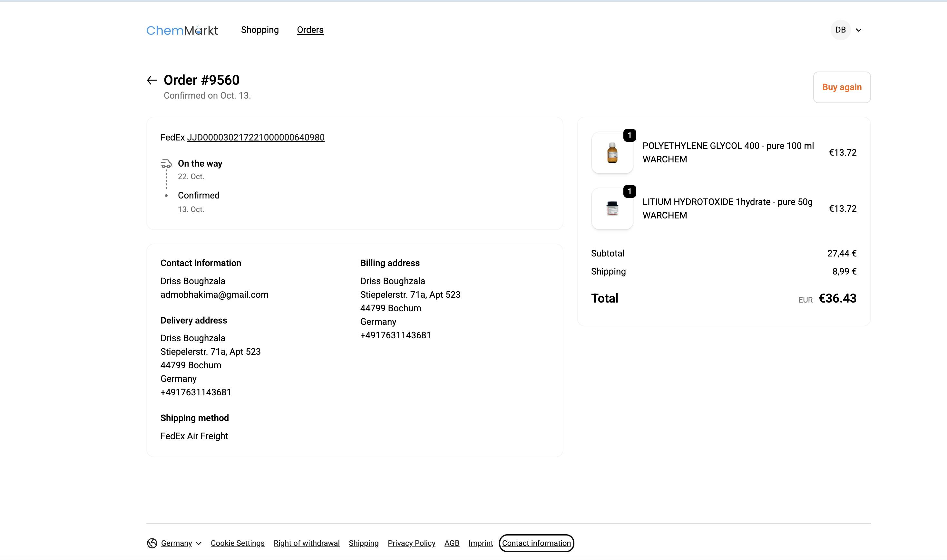This screenshot has width=947, height=560.
Task: Click the globe icon in footer
Action: pos(152,543)
